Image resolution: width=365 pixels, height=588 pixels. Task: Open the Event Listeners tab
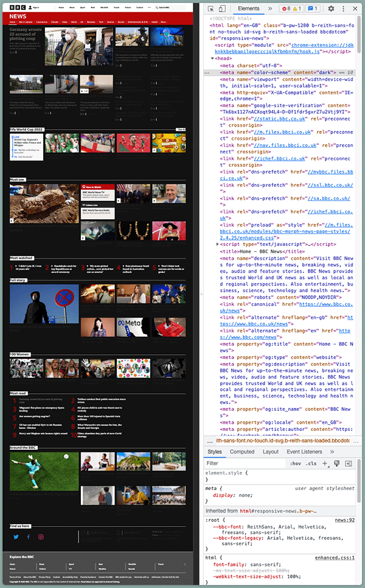tap(304, 452)
